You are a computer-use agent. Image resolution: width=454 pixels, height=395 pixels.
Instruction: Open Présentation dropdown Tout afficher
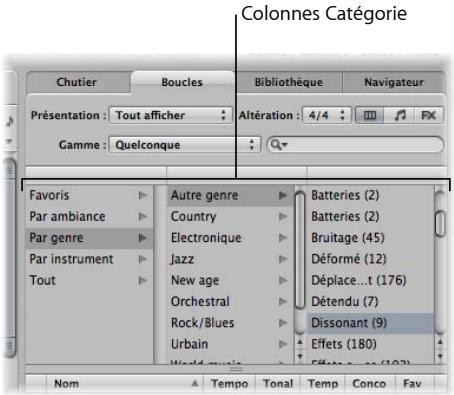click(x=170, y=115)
